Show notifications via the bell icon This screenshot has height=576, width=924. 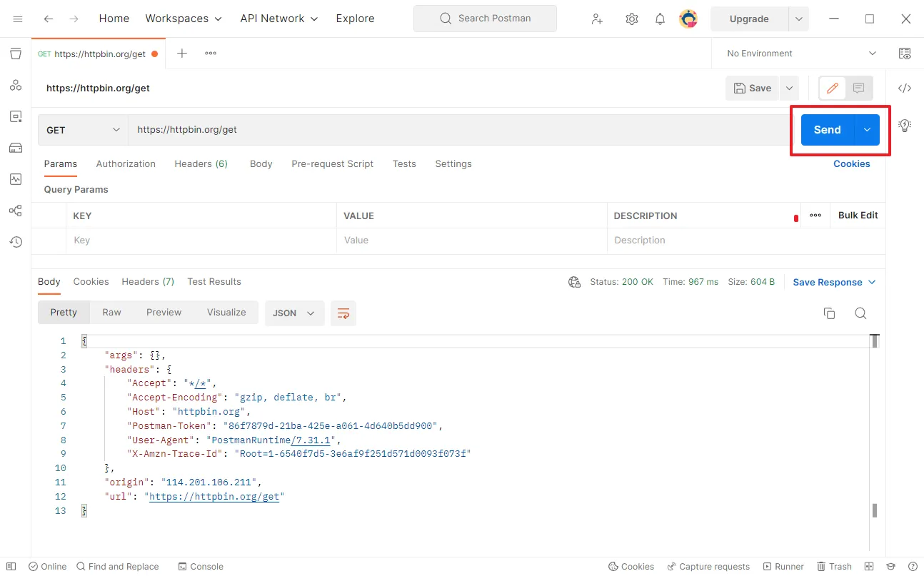coord(661,19)
